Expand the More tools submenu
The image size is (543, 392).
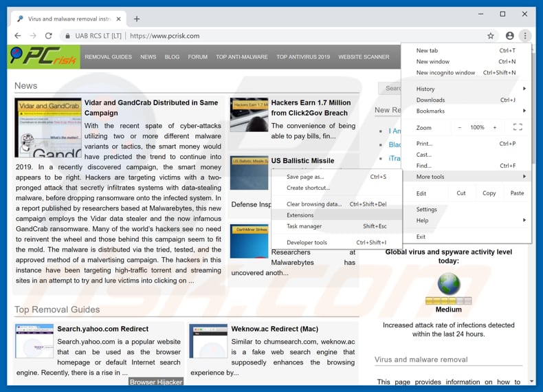click(467, 177)
